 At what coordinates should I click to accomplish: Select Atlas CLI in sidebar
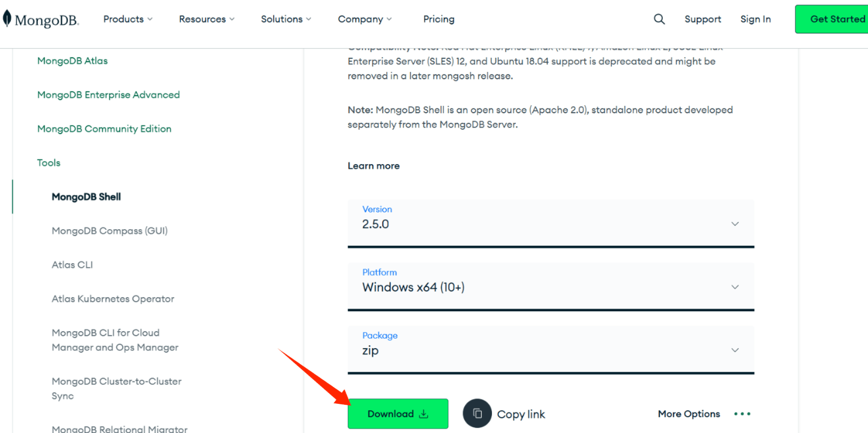click(72, 265)
